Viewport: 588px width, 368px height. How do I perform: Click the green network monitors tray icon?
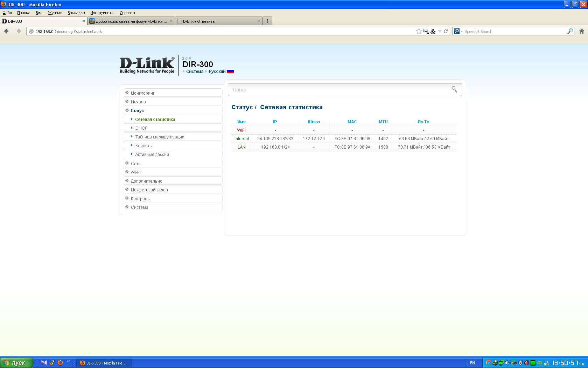(x=501, y=363)
